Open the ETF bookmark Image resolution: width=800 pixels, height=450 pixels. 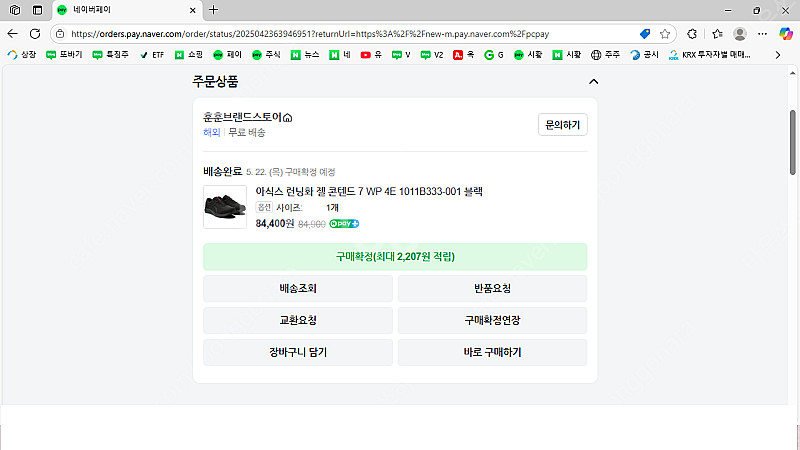coord(152,55)
